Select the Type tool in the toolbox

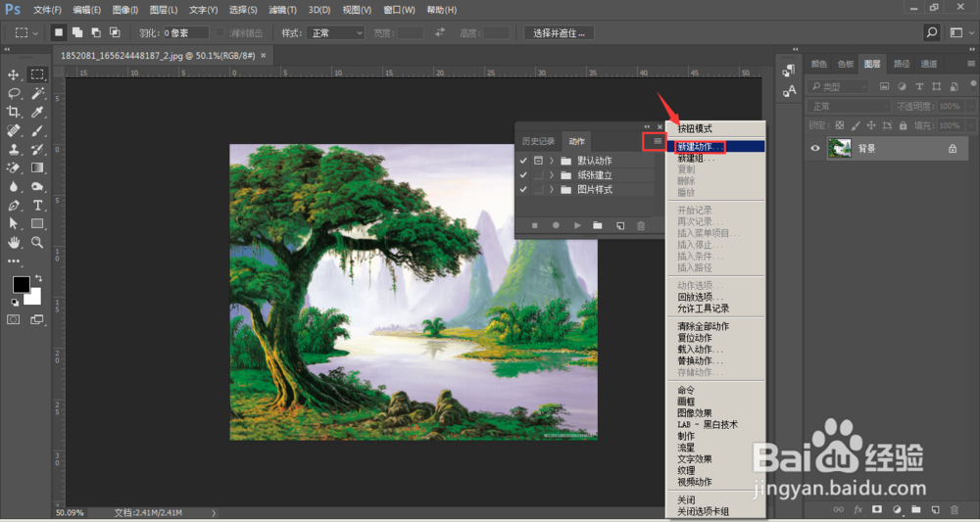click(x=37, y=206)
